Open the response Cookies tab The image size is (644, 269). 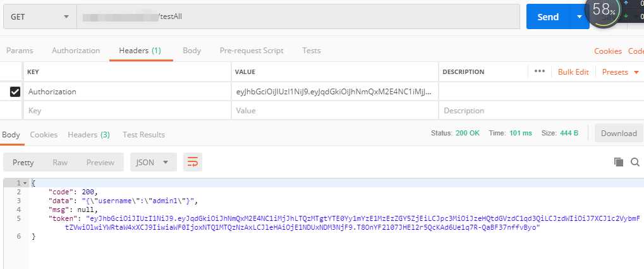(44, 134)
